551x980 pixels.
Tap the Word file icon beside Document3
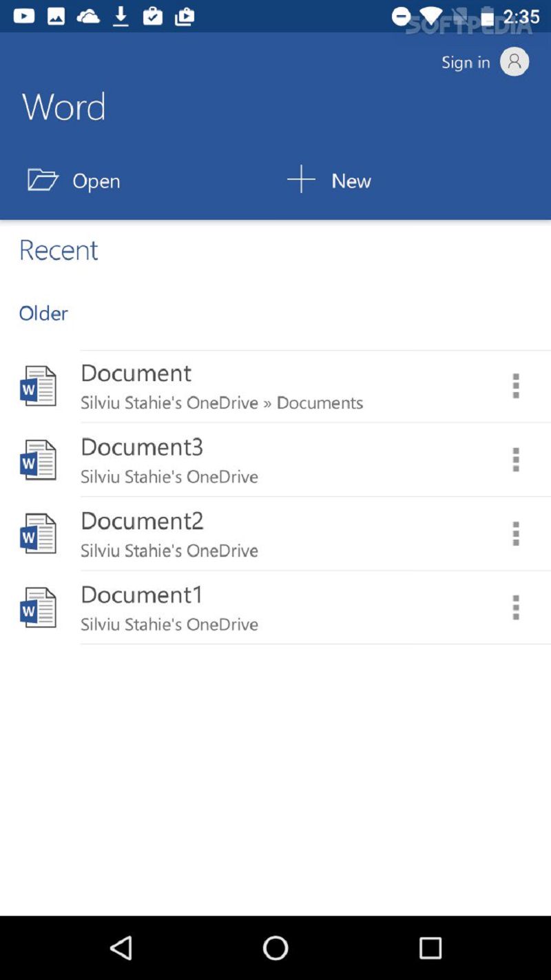click(38, 460)
